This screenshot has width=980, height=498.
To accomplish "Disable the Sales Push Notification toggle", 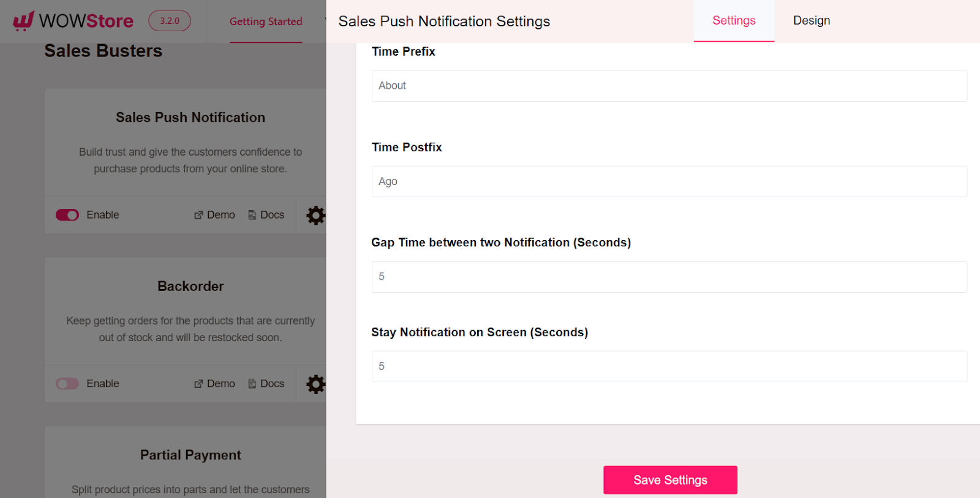I will click(67, 215).
